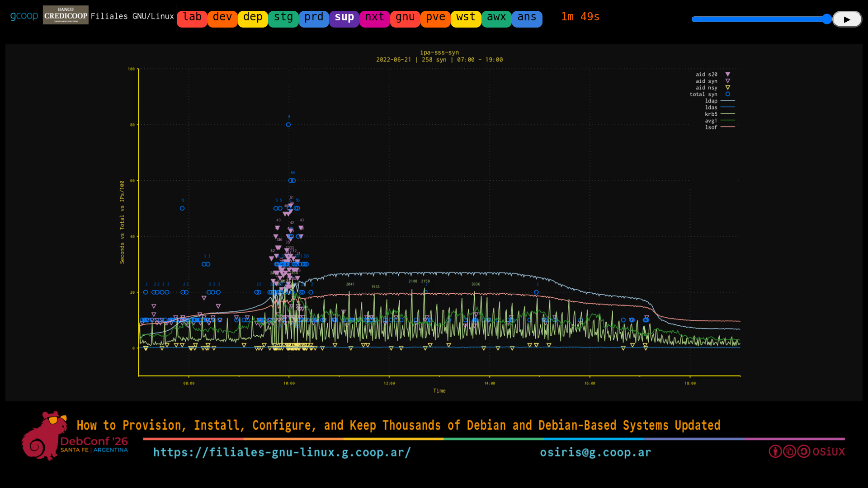Go to the stg tab
Screen dimensions: 868x488
283,19
